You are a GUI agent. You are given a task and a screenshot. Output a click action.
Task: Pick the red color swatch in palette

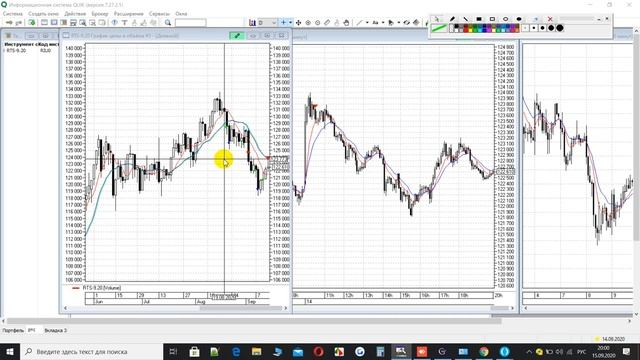[x=466, y=30]
